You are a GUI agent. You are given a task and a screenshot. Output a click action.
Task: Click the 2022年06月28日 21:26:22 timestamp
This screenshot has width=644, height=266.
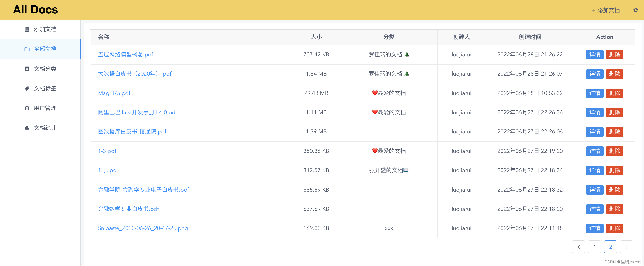[530, 54]
